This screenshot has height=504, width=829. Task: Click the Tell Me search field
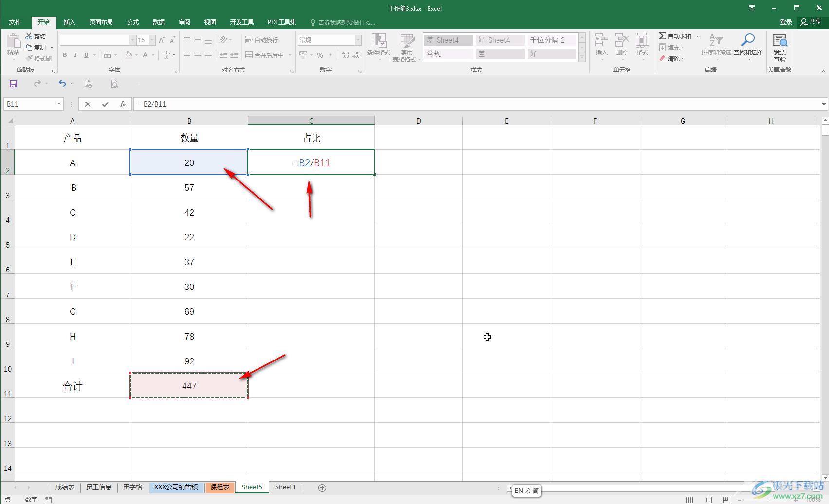point(343,22)
